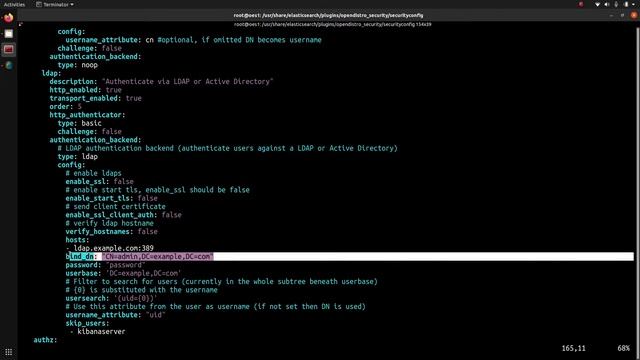
Task: Click the "# send client certificate" comment
Action: coord(116,207)
